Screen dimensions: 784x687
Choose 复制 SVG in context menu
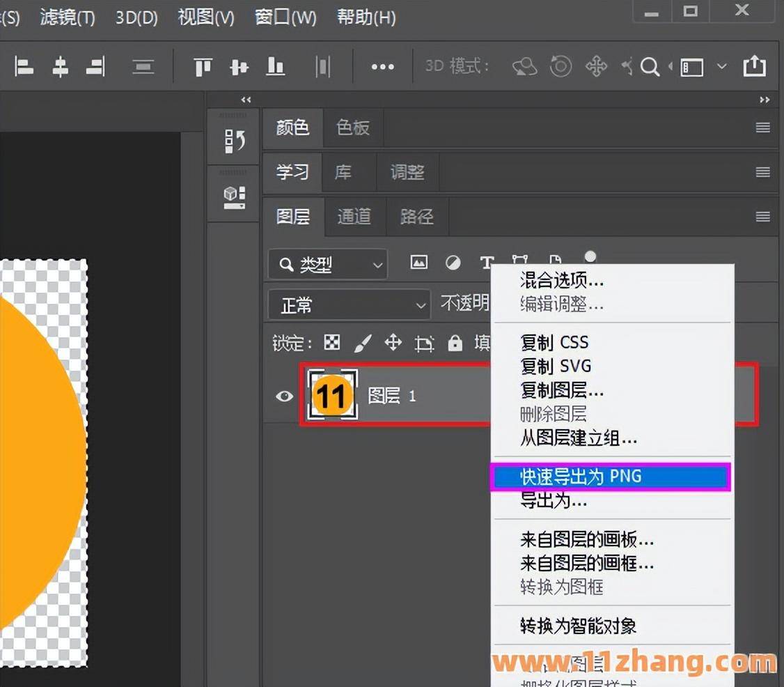tap(611, 366)
